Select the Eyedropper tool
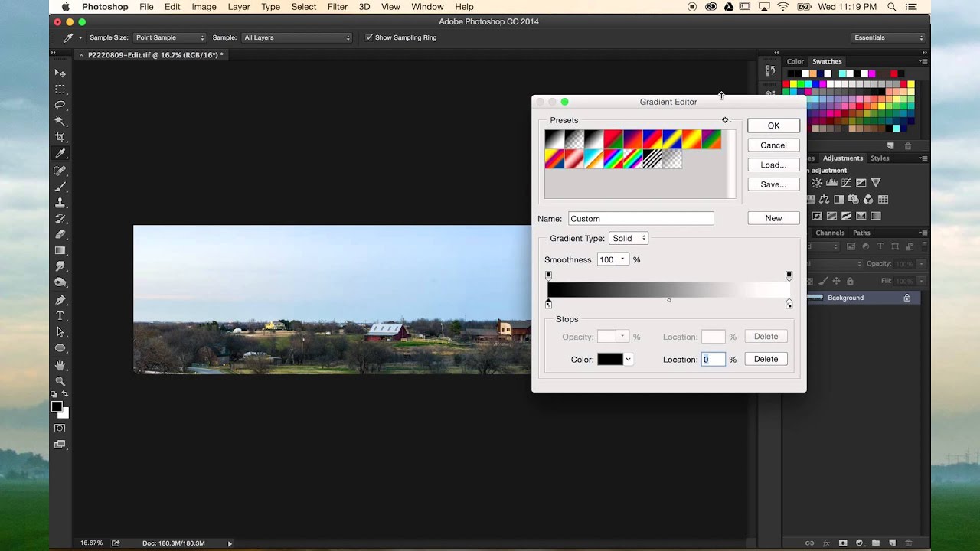The height and width of the screenshot is (551, 980). pyautogui.click(x=60, y=154)
